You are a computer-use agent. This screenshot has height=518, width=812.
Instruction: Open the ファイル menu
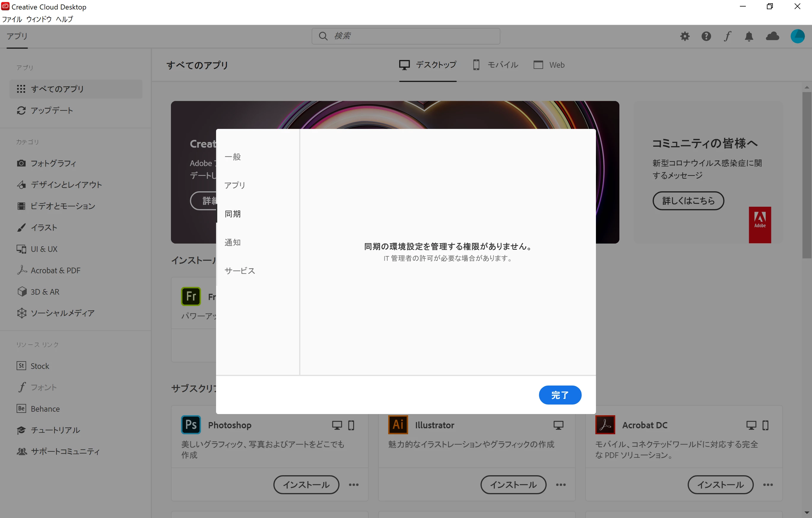[x=12, y=19]
